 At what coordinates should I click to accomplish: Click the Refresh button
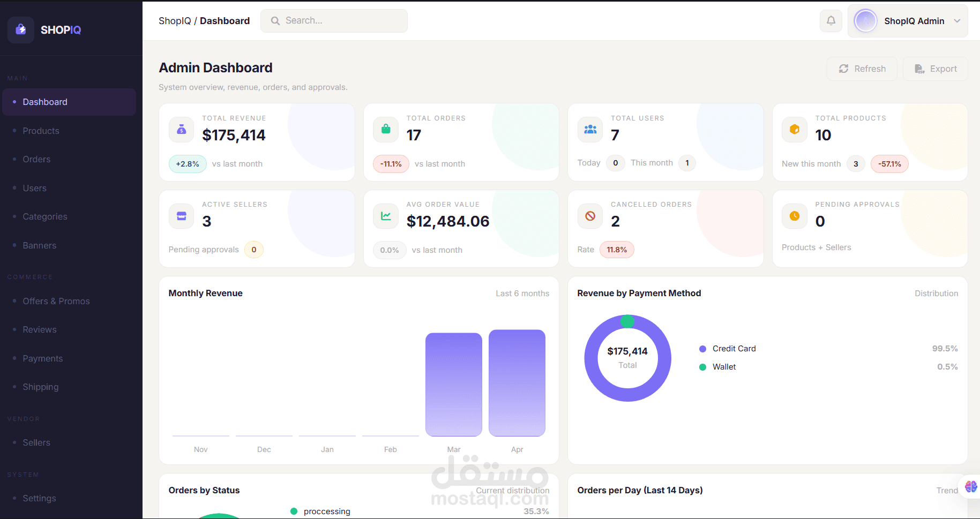point(862,69)
